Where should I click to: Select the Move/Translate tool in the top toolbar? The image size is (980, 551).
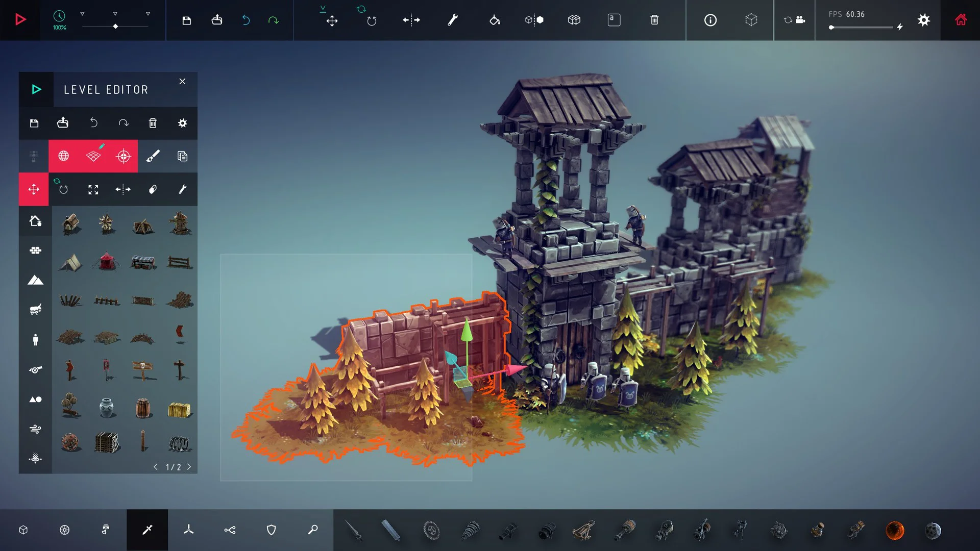(332, 20)
